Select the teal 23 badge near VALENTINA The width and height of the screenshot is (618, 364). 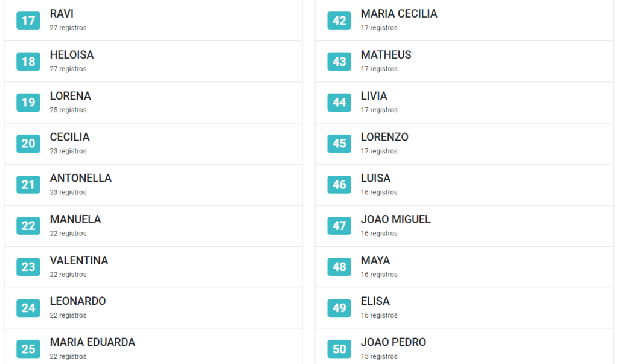tap(28, 267)
